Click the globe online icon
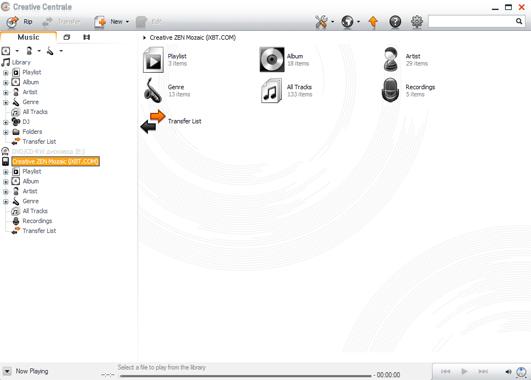Image resolution: width=531 pixels, height=380 pixels. [x=347, y=22]
